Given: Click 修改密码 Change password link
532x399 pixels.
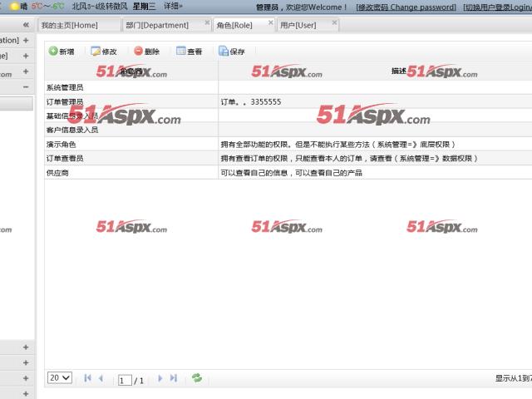Looking at the screenshot, I should pos(406,7).
